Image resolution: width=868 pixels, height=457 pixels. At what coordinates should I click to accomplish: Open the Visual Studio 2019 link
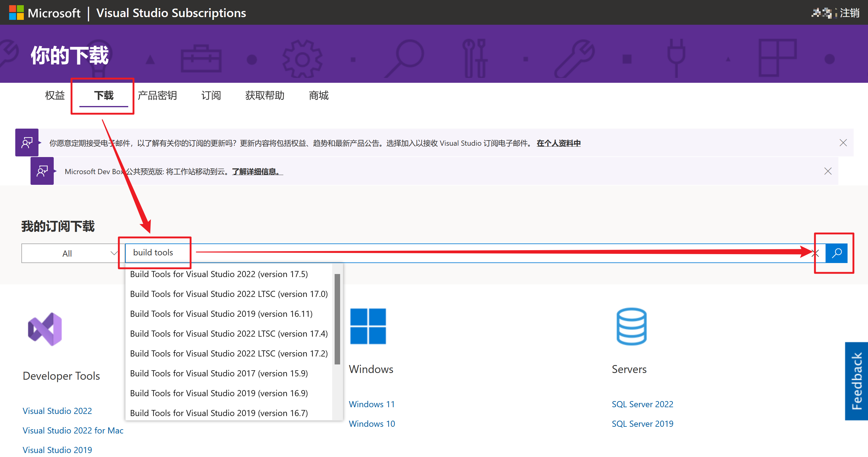(57, 450)
